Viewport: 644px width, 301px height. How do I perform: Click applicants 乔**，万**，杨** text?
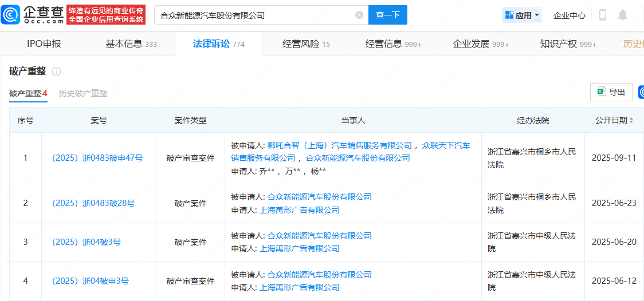tap(293, 172)
